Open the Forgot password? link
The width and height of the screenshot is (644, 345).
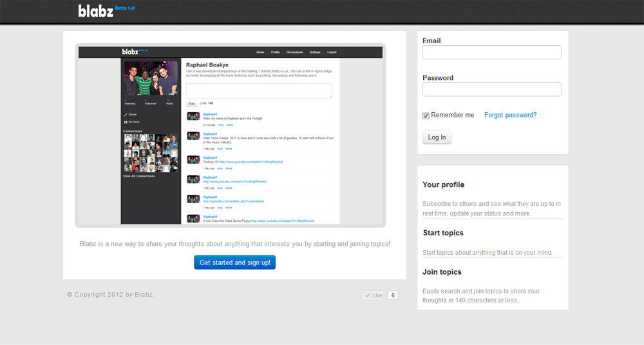pos(510,115)
